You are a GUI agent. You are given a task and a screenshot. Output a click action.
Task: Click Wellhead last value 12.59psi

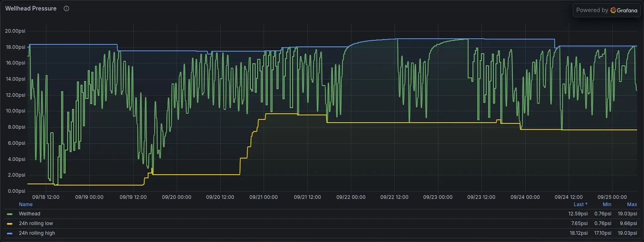(x=578, y=214)
